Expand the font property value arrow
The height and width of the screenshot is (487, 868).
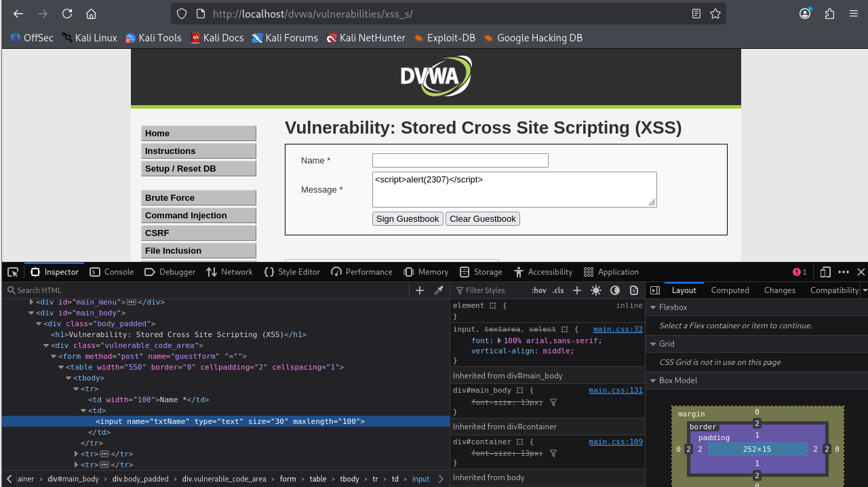500,340
